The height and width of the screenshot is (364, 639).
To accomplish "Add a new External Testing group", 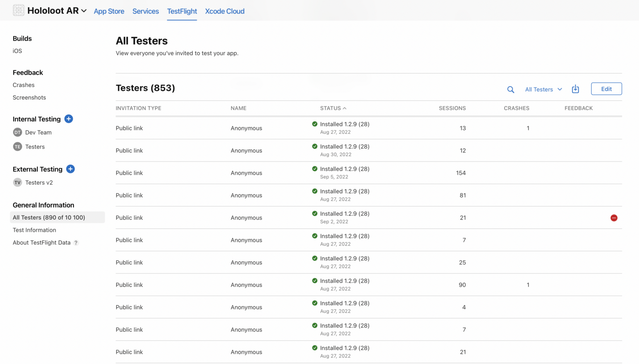I will pos(70,169).
